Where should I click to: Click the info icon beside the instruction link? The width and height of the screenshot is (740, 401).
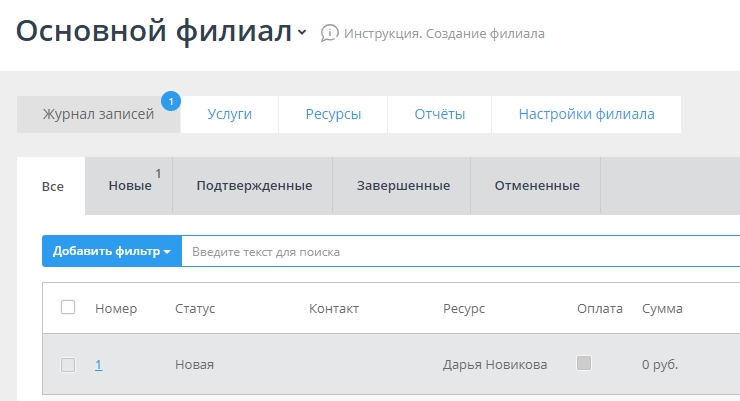coord(329,33)
